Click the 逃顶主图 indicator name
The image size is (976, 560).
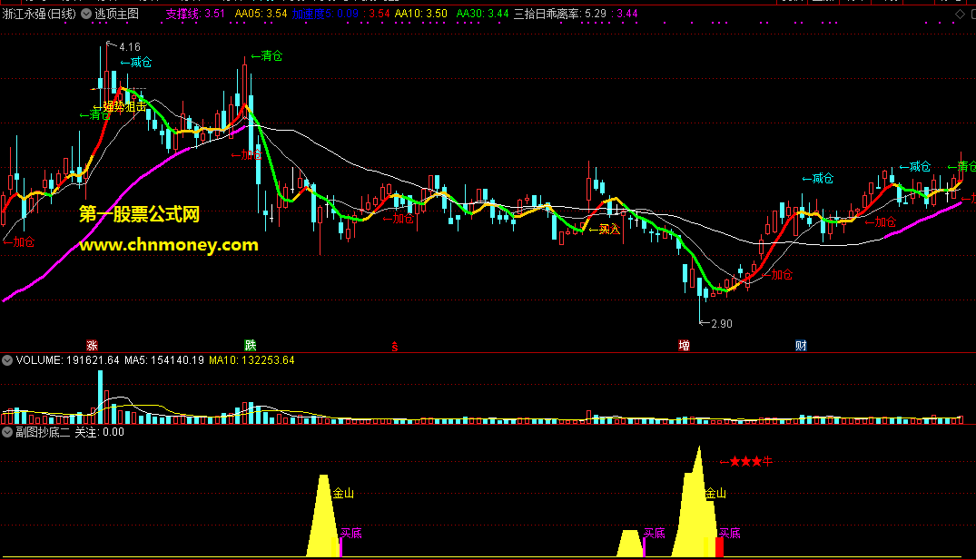pos(116,14)
